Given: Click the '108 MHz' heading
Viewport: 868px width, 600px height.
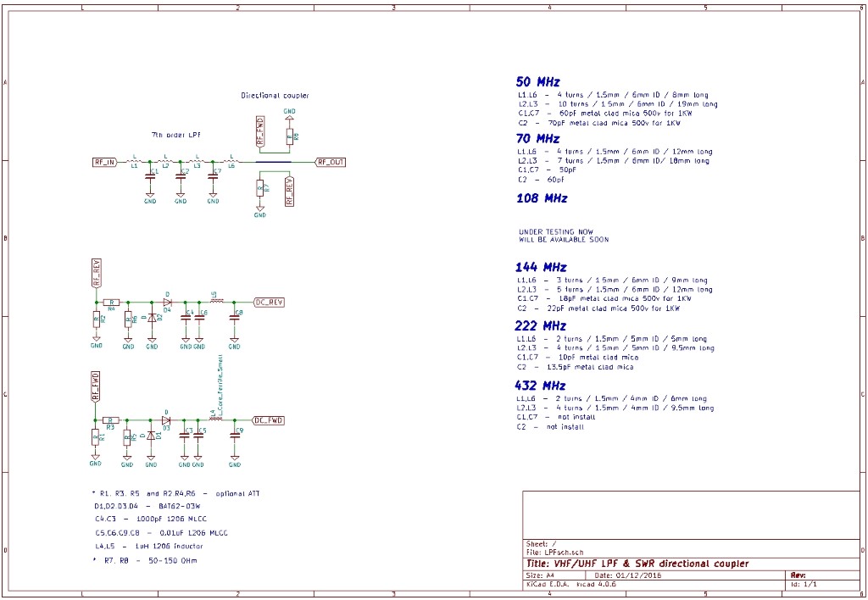Looking at the screenshot, I should [542, 198].
